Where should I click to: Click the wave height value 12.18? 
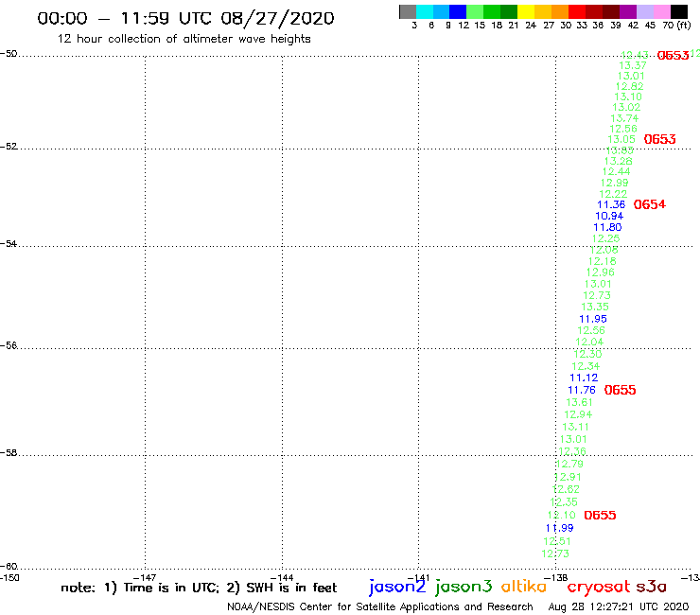click(x=603, y=261)
